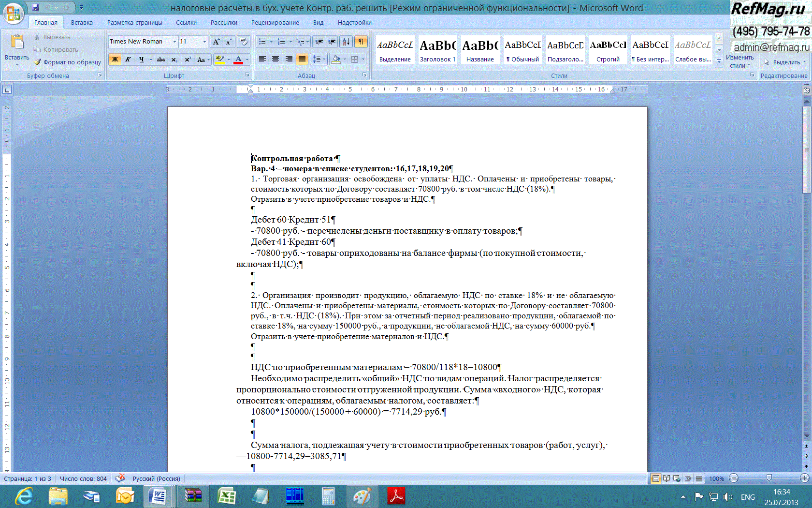Click the bulleted list icon
The image size is (812, 508).
[x=262, y=42]
